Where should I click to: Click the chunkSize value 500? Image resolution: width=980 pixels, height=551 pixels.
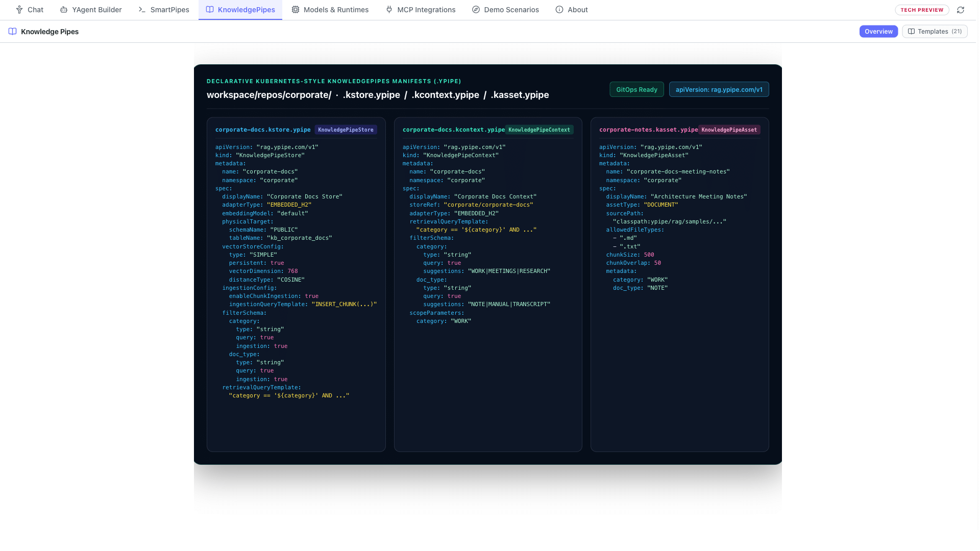[649, 255]
